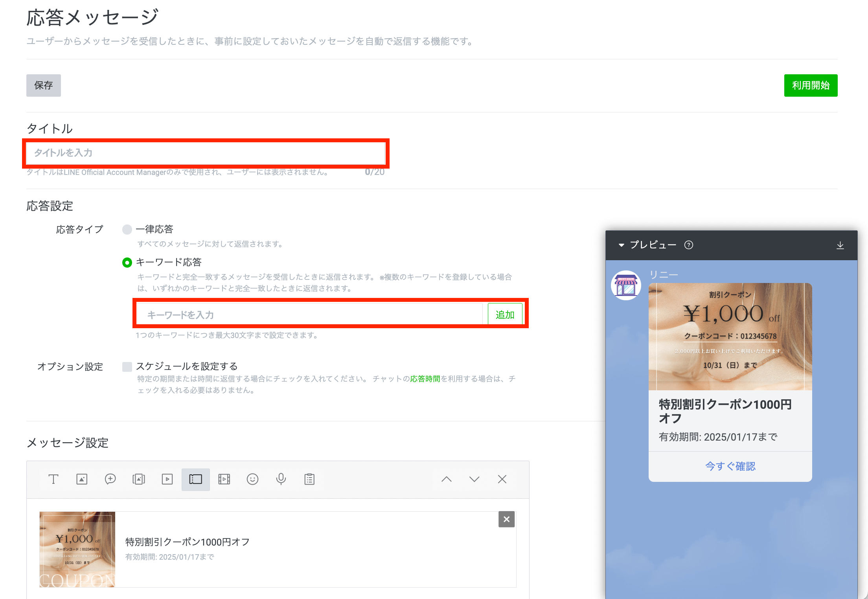
Task: Select the coupon message type icon
Action: tap(195, 479)
